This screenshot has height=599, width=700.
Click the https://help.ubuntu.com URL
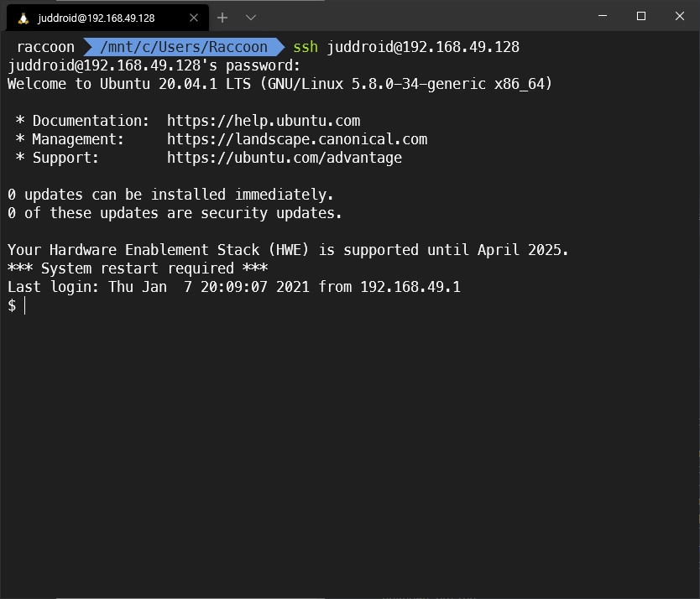click(x=264, y=121)
